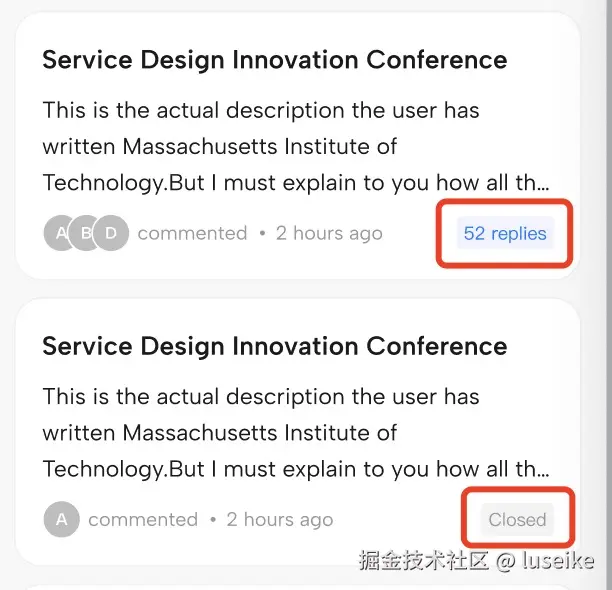Click the luseike watermark text
612x590 pixels.
(558, 561)
